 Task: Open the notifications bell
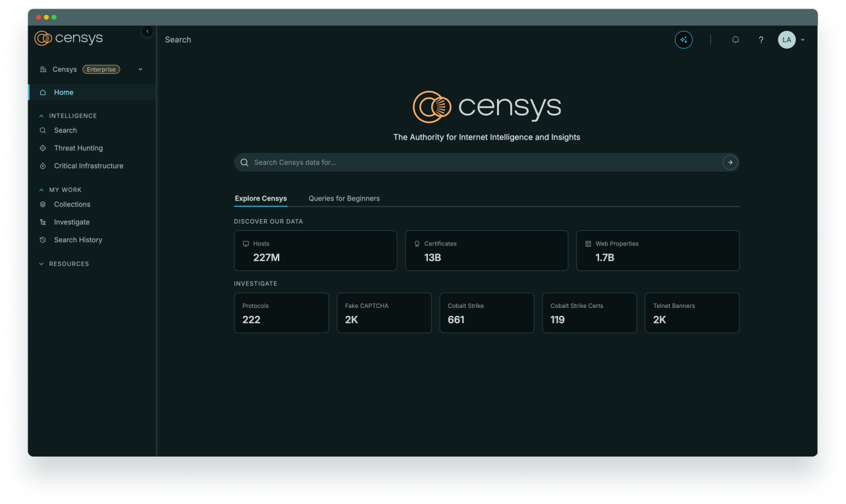pos(735,40)
